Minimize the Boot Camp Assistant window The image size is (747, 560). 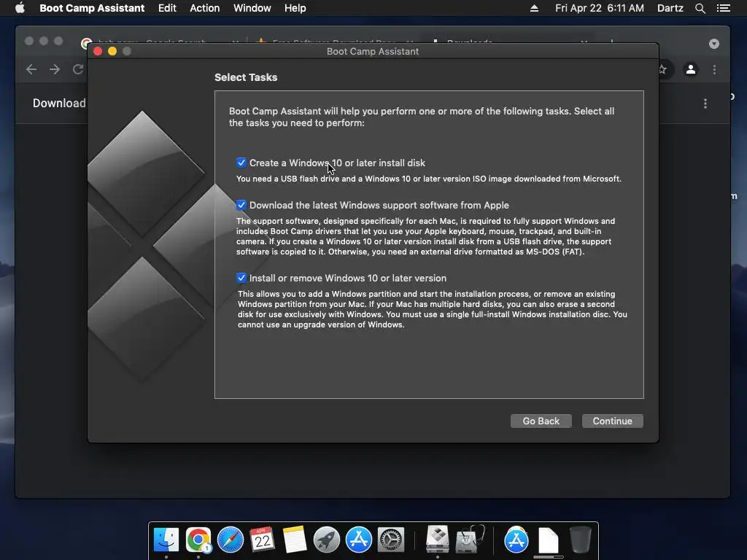tap(112, 51)
